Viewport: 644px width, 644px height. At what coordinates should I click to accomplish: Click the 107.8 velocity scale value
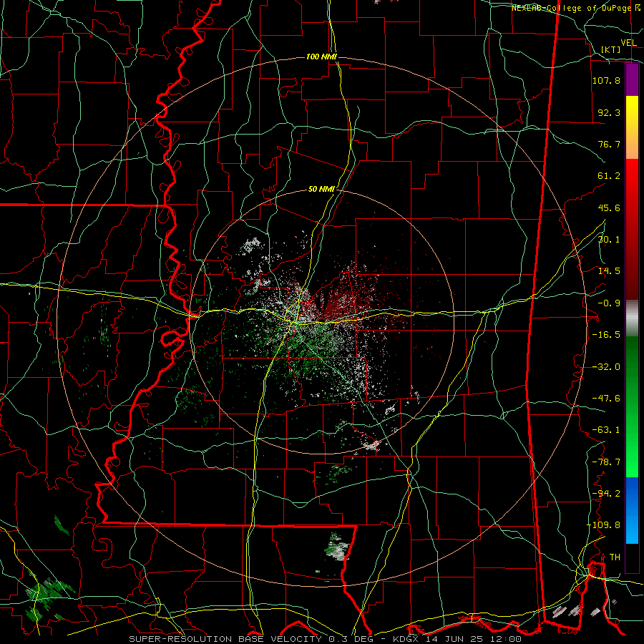coord(606,80)
